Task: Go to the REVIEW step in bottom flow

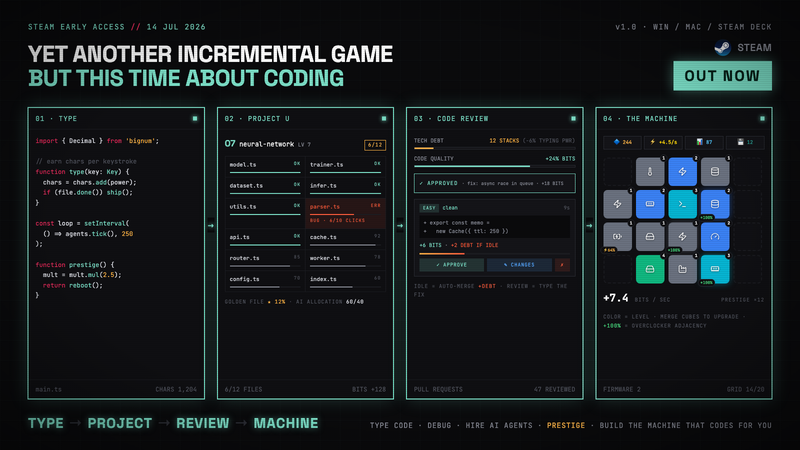Action: 203,423
